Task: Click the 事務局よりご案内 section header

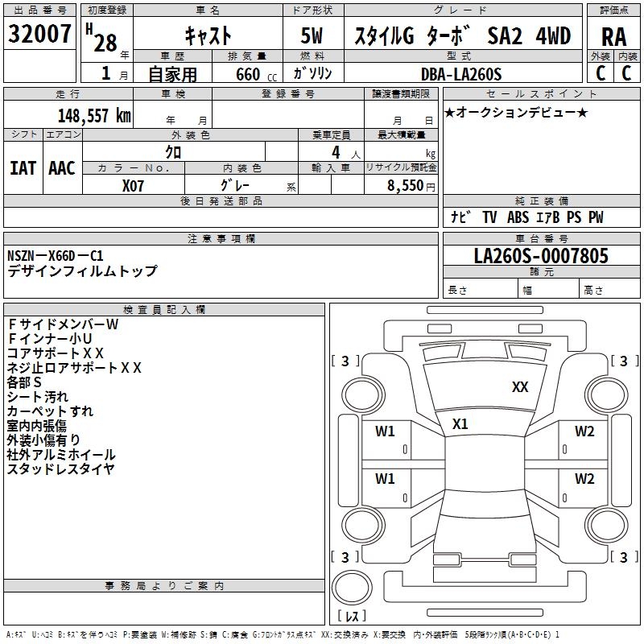Action: 164,586
